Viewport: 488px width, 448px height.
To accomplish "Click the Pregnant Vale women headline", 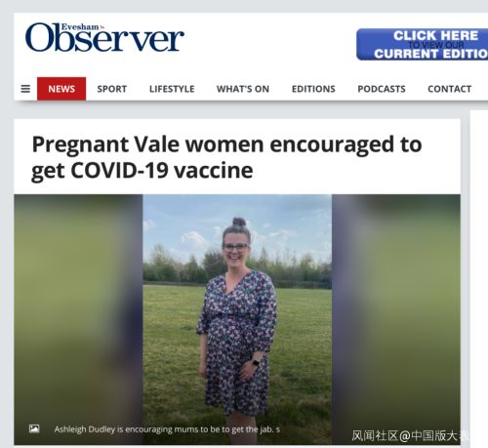I will tap(226, 157).
